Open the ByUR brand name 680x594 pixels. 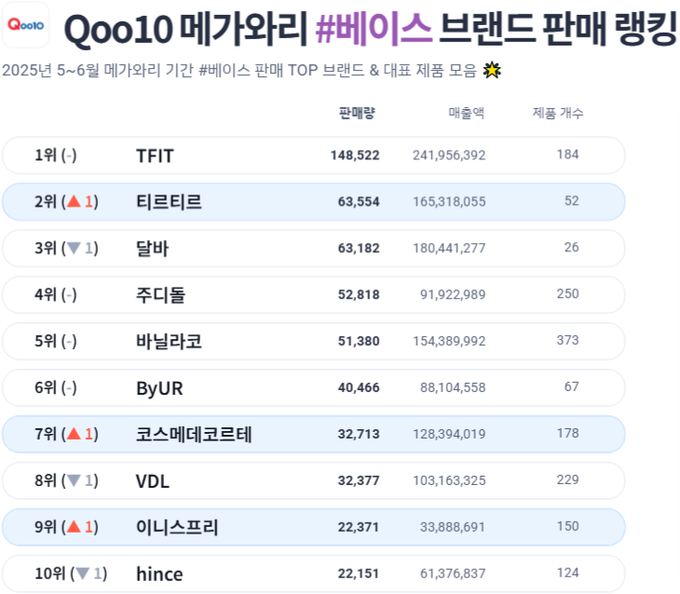pyautogui.click(x=160, y=388)
